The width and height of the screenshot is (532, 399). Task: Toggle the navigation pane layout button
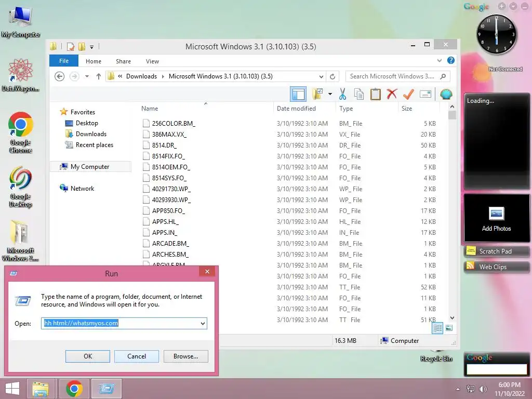[298, 94]
